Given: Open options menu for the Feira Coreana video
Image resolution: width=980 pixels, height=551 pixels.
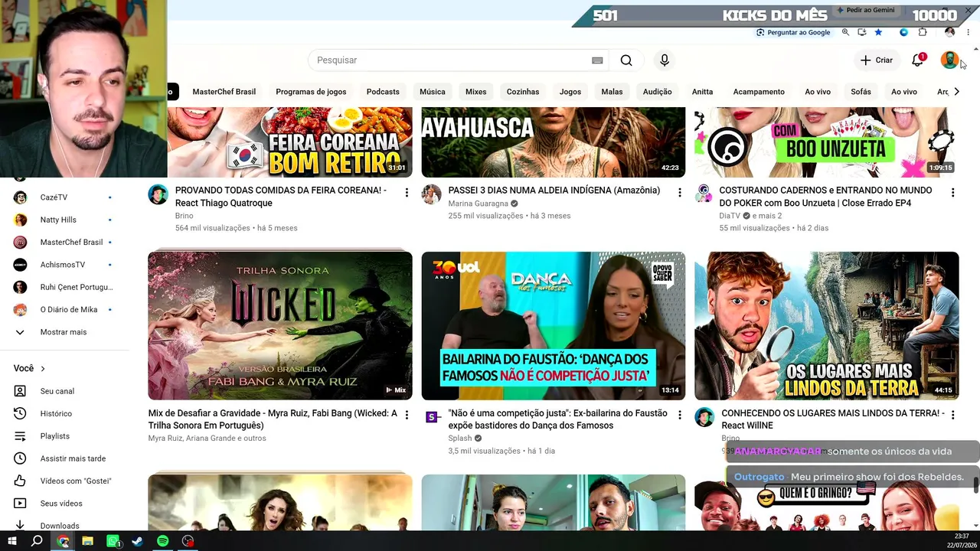Looking at the screenshot, I should tap(407, 193).
